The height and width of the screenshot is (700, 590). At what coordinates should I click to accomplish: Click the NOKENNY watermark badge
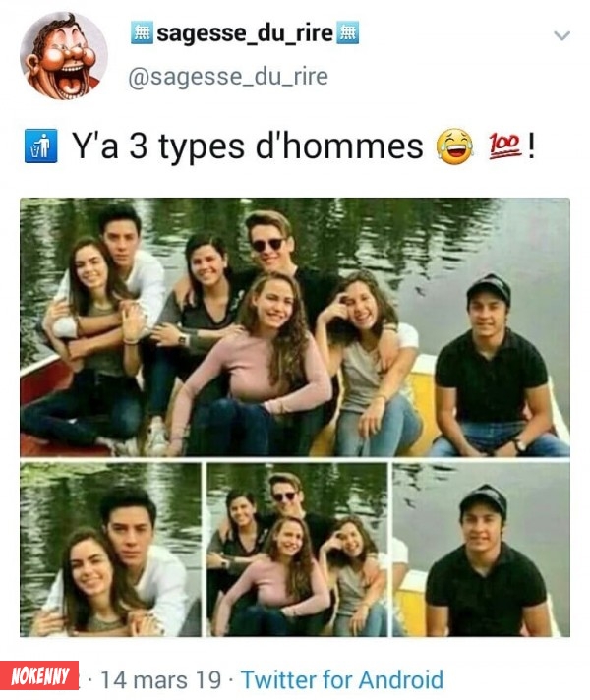39,675
